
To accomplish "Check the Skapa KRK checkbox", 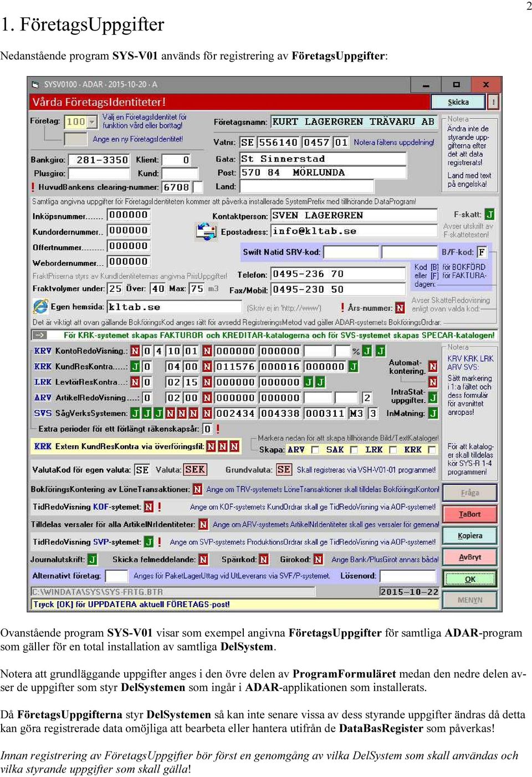I will (432, 450).
